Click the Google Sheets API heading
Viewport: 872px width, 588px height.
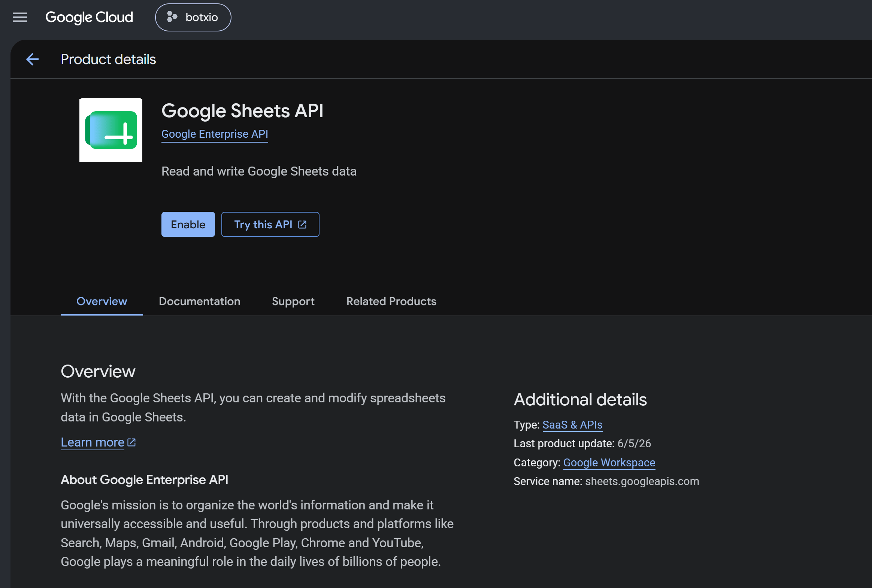tap(242, 111)
